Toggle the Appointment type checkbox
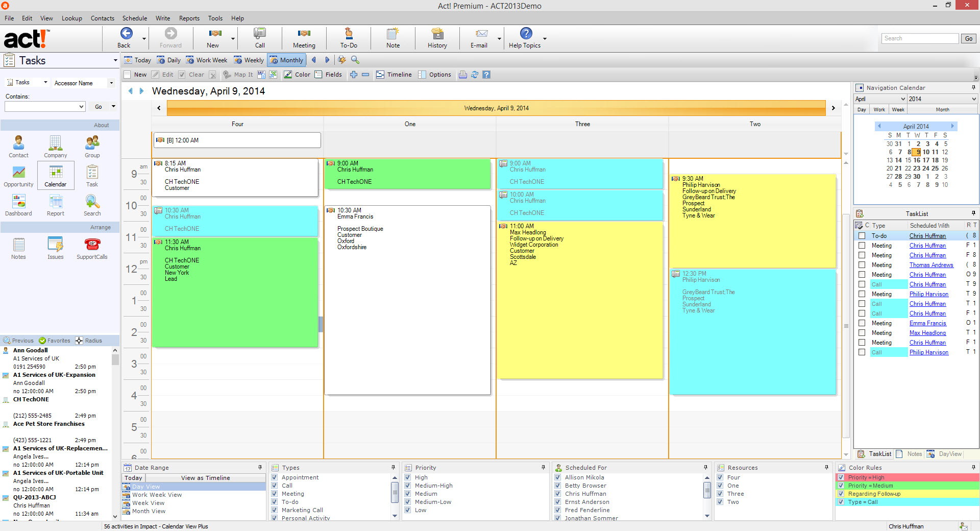980x531 pixels. pos(275,477)
